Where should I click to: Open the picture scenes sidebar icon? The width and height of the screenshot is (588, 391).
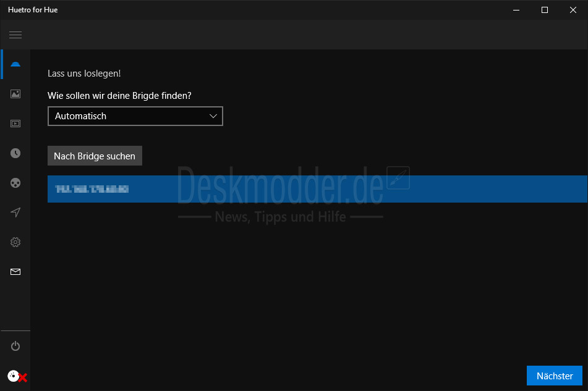(15, 94)
